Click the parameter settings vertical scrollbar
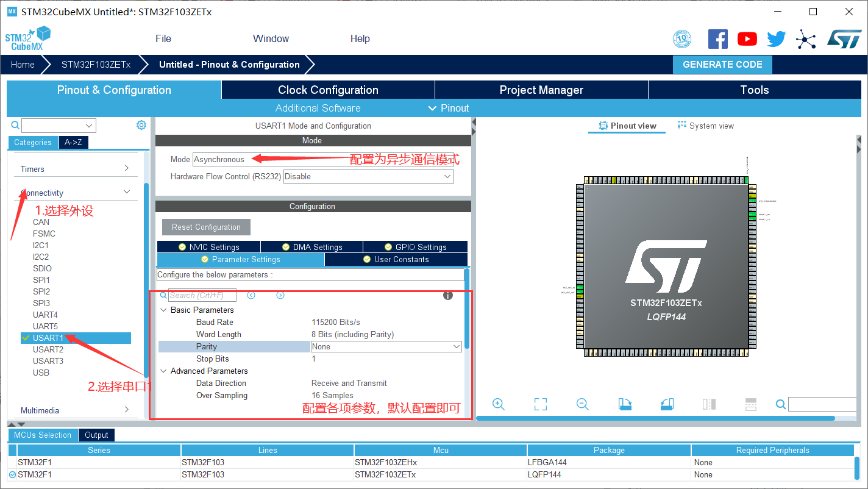This screenshot has width=868, height=489. coord(467,308)
